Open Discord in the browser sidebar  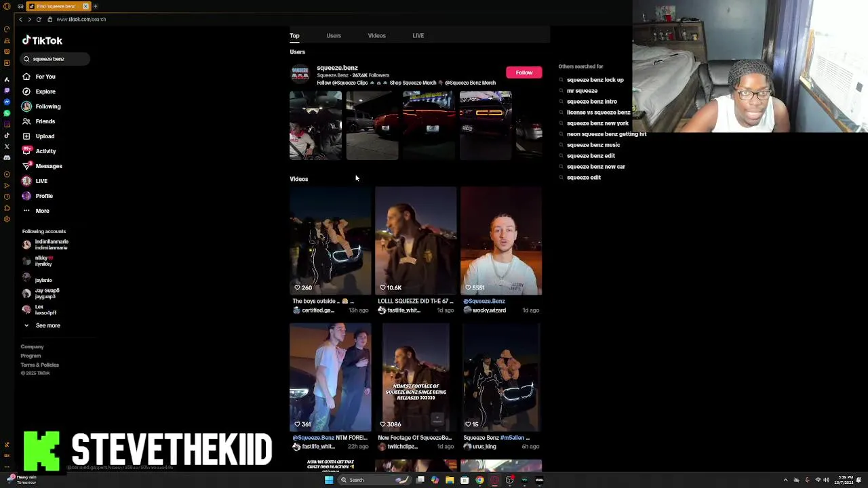[7, 157]
